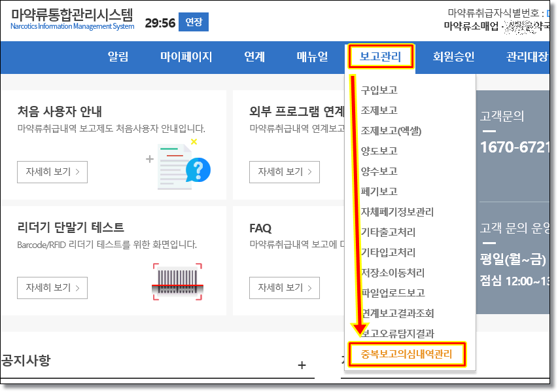Screen dimensions: 558x392
Task: Click the plus icon beside 공지사항
Action: click(x=302, y=365)
